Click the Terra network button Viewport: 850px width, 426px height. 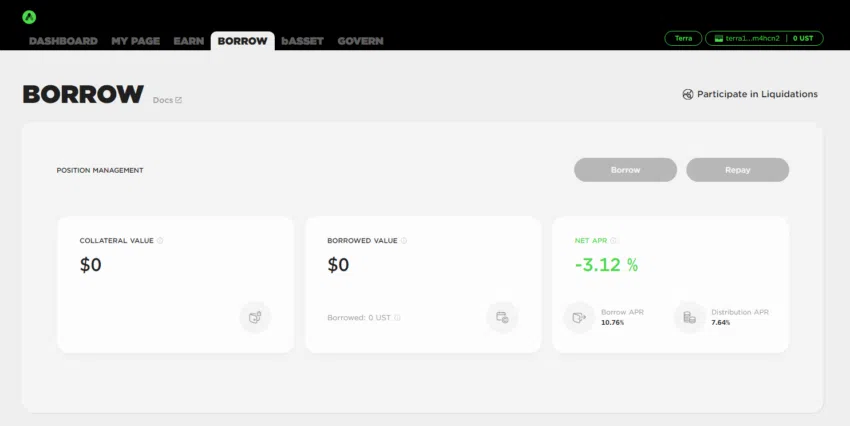[x=683, y=38]
